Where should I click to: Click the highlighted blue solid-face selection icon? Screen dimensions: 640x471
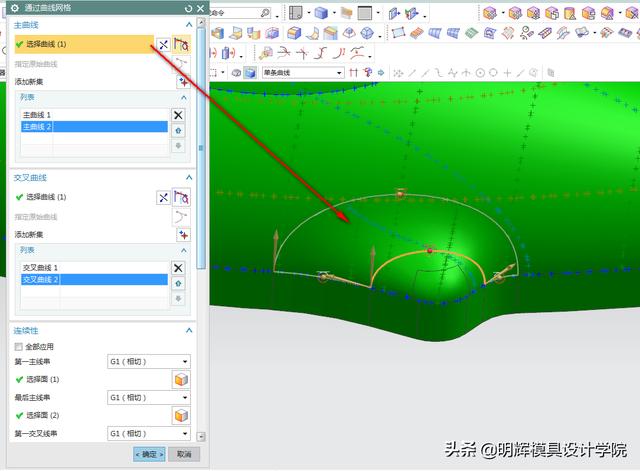[250, 73]
